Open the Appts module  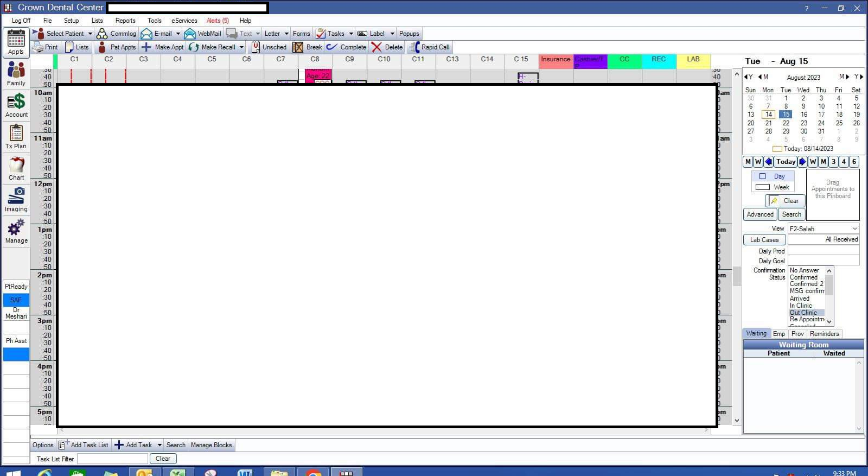click(16, 42)
